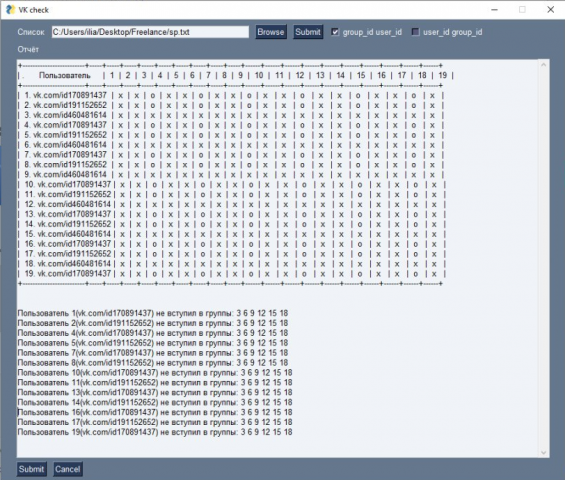Select row 9. vk.com/id460481614

click(231, 174)
